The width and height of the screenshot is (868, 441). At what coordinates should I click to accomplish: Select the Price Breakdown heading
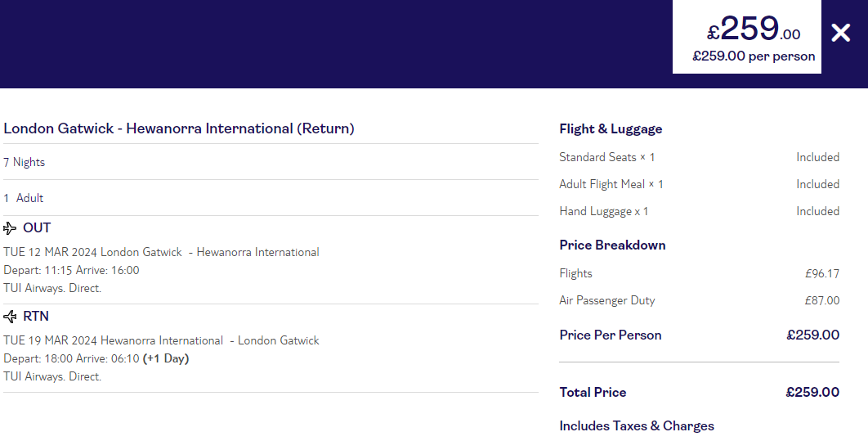[612, 245]
